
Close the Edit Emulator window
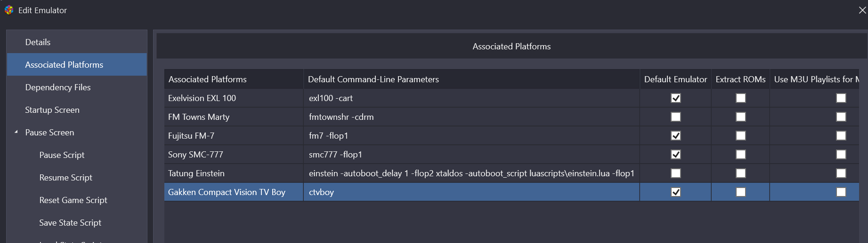click(x=862, y=10)
